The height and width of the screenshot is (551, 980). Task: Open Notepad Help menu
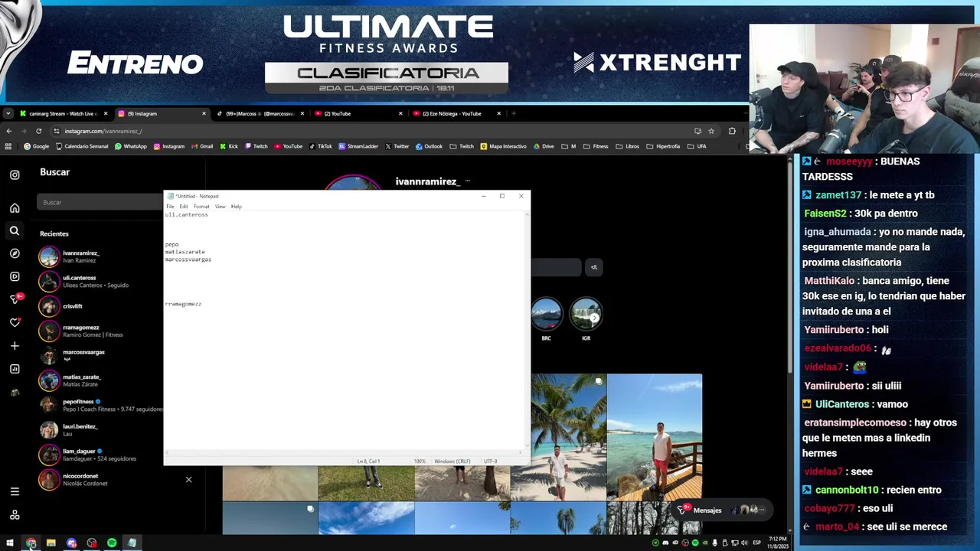[x=236, y=207]
